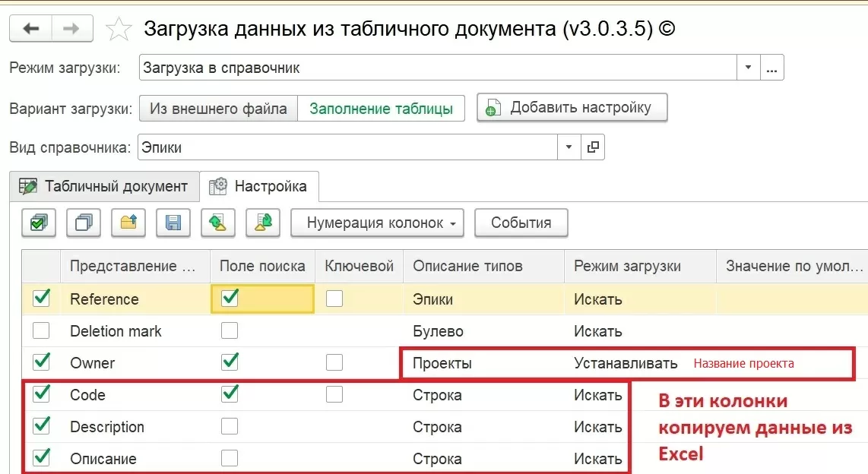Viewport: 868px width, 474px height.
Task: Enable the Deletion mark row checkbox
Action: point(41,331)
